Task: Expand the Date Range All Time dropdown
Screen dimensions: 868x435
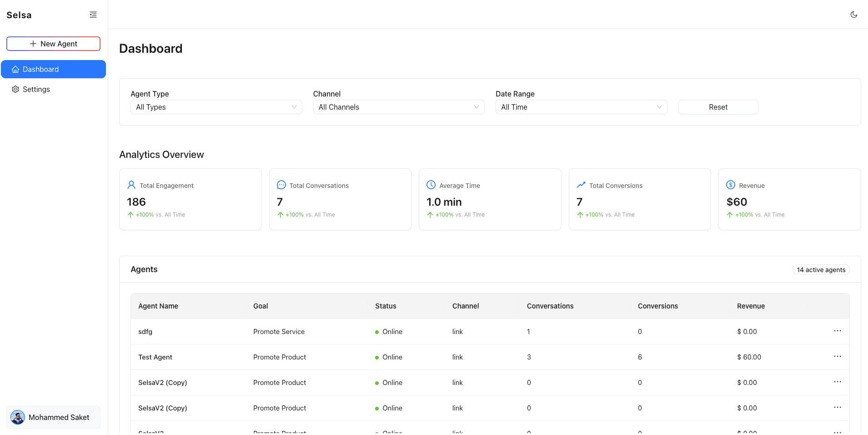Action: [x=581, y=107]
